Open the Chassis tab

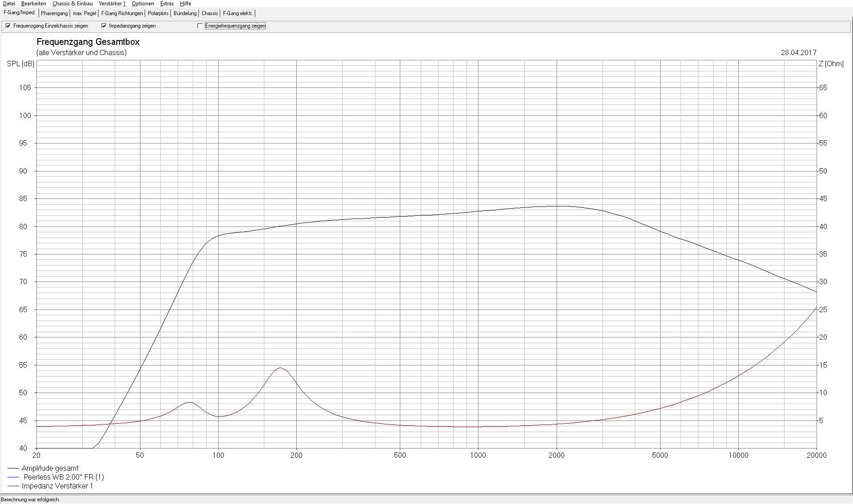click(210, 13)
